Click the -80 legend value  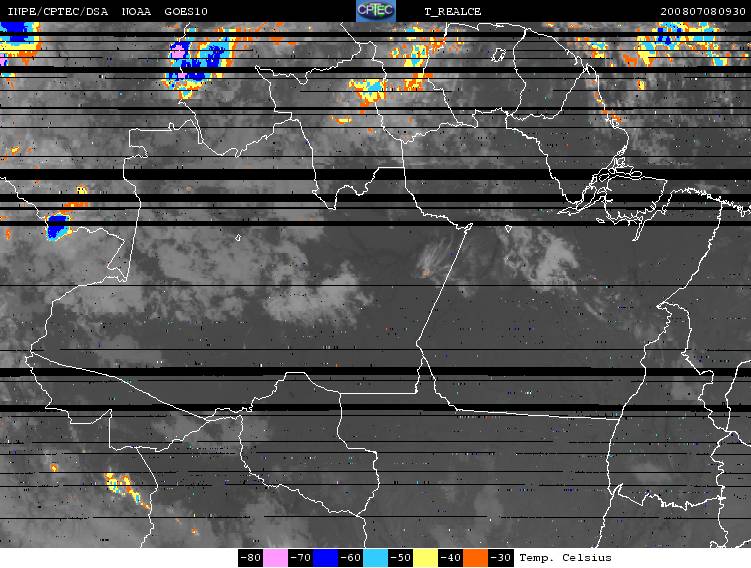[250, 558]
